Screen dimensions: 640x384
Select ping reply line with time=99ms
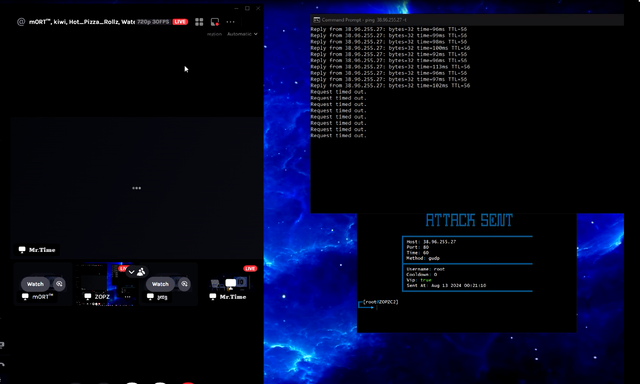pyautogui.click(x=389, y=36)
